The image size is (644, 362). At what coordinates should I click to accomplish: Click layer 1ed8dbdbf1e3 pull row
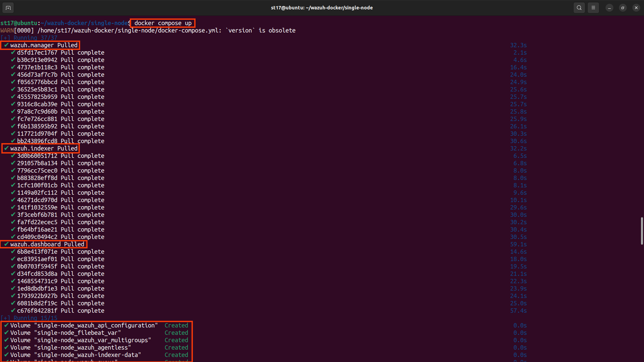tap(57, 289)
